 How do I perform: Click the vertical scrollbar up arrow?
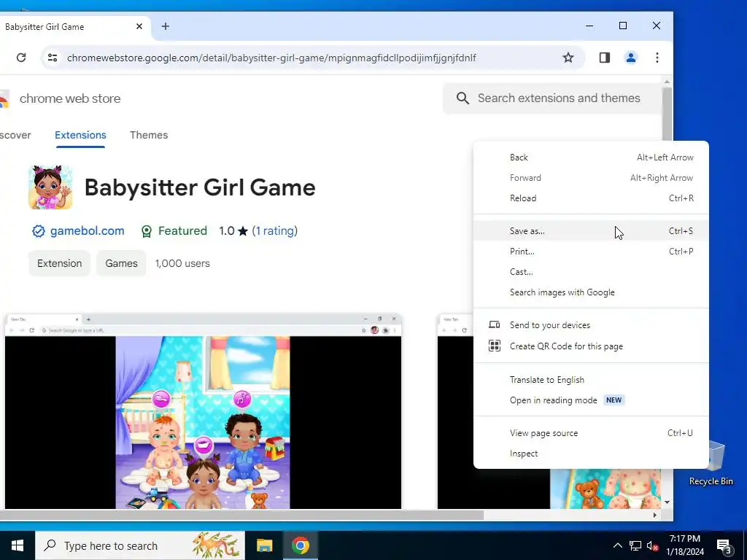pos(667,82)
